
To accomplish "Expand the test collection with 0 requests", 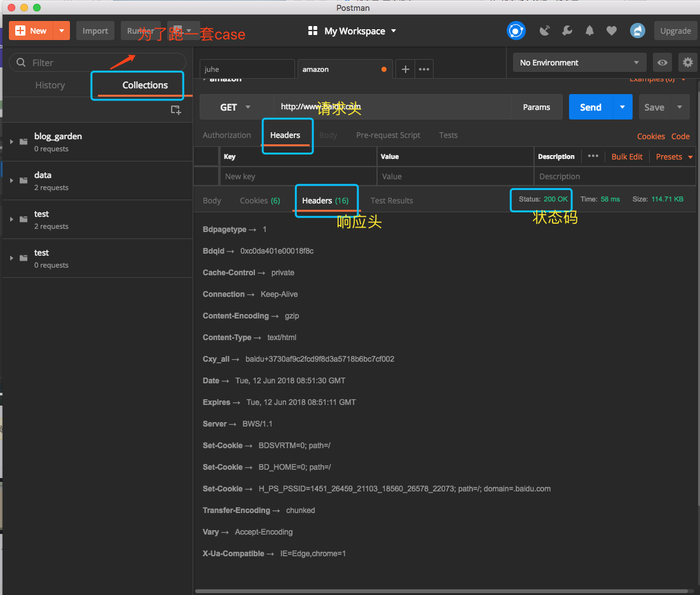I will click(x=11, y=258).
